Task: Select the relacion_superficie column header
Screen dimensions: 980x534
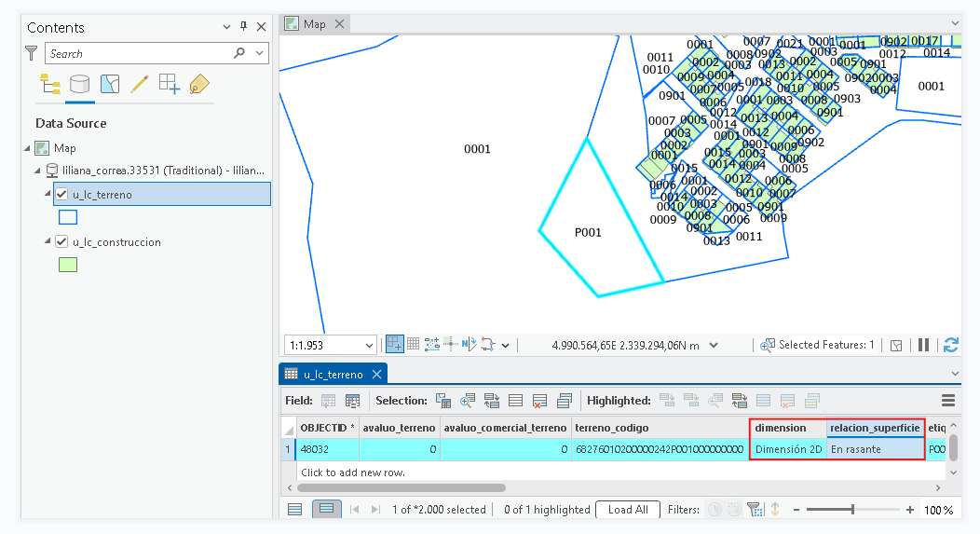Action: pyautogui.click(x=875, y=428)
